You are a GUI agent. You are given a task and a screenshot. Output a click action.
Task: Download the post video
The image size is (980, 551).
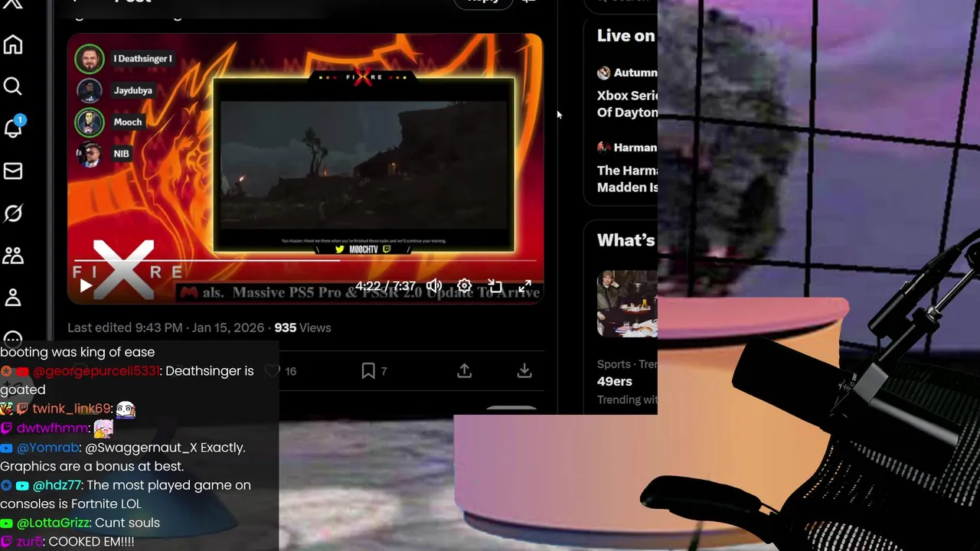click(x=524, y=371)
